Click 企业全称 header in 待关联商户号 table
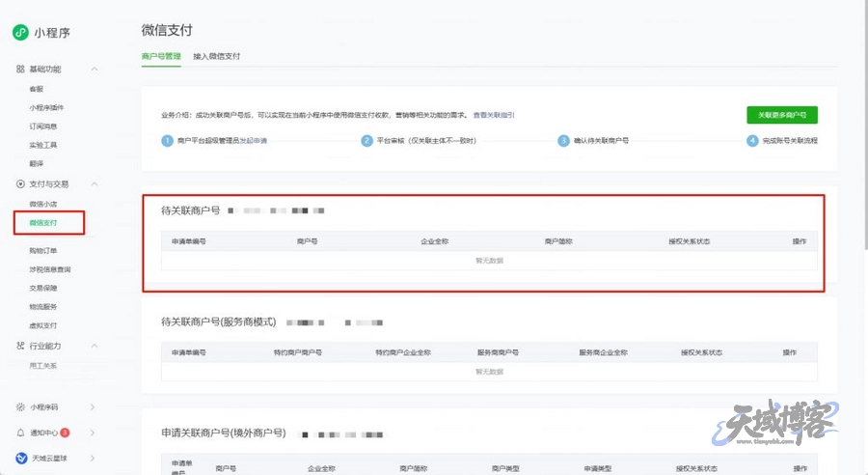This screenshot has height=475, width=868. pos(435,241)
